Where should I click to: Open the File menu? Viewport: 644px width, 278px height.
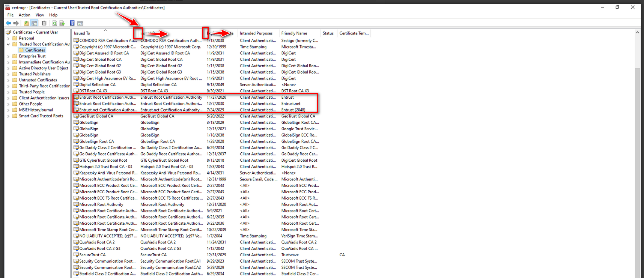[x=11, y=15]
